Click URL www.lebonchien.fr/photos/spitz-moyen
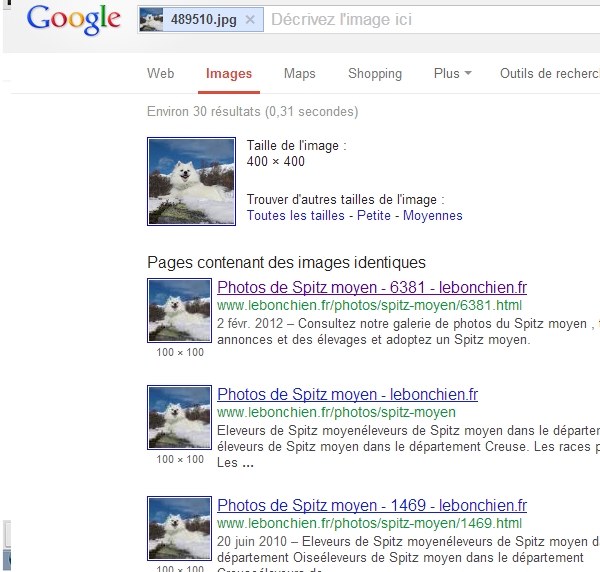 (336, 412)
